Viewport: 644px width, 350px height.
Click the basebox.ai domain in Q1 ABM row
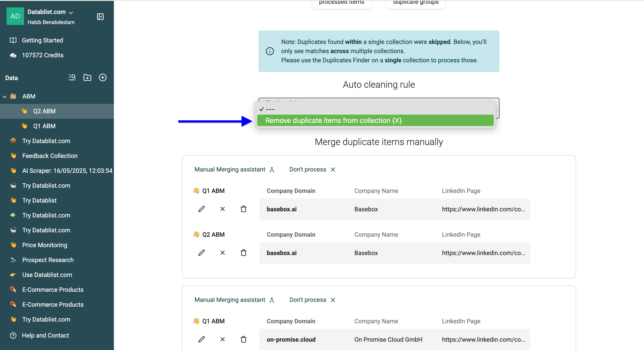pos(281,209)
